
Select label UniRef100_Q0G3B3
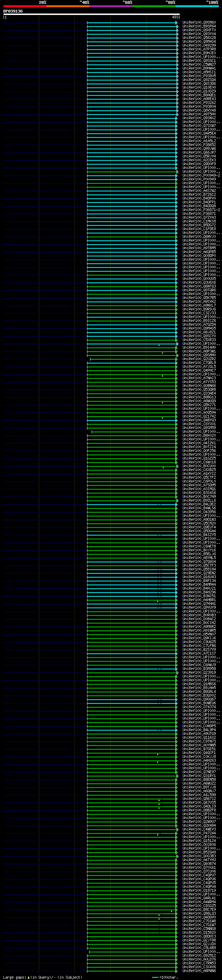pyautogui.click(x=199, y=856)
